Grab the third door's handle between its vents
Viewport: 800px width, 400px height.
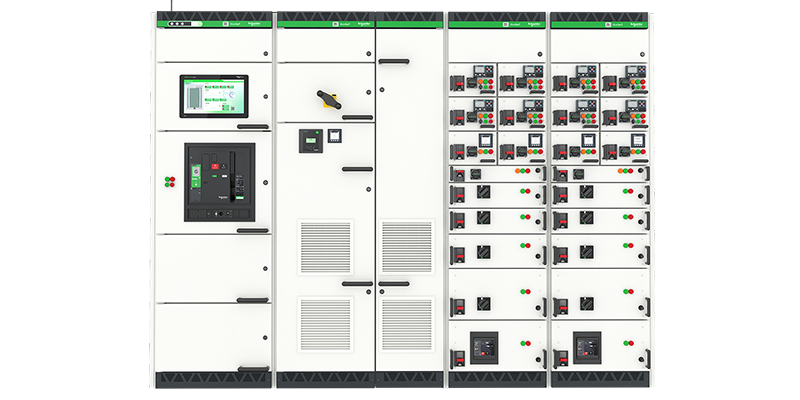pos(394,284)
